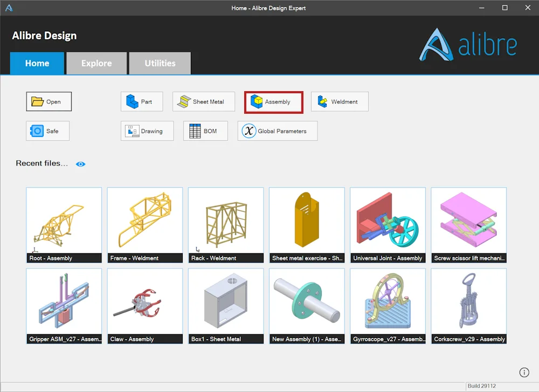This screenshot has height=392, width=539.
Task: Open the Claw - Assembly recent file
Action: click(x=144, y=306)
